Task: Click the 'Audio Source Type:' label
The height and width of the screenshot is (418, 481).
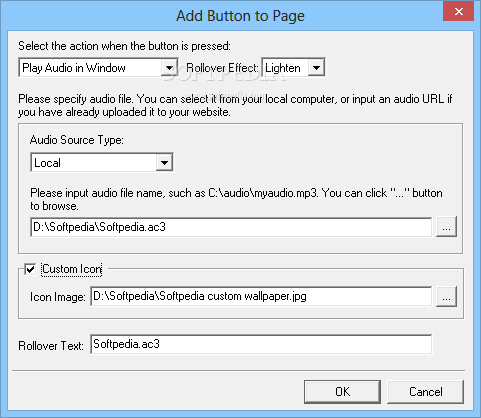Action: click(x=77, y=140)
